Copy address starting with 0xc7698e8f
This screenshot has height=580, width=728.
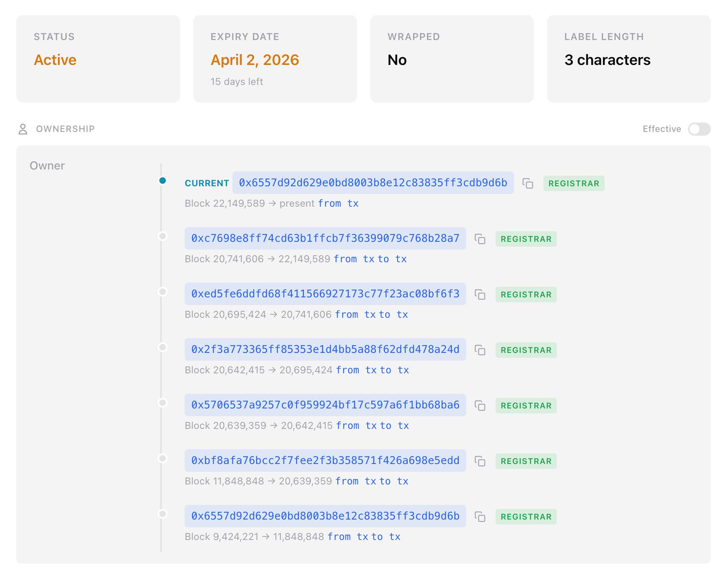(x=480, y=239)
